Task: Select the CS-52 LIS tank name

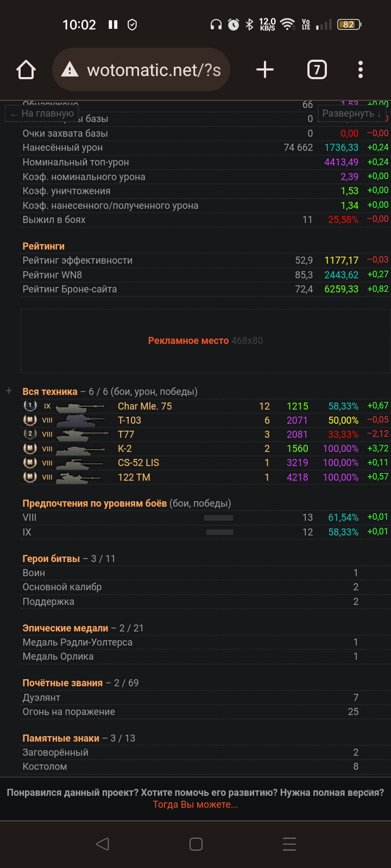Action: coord(138,463)
